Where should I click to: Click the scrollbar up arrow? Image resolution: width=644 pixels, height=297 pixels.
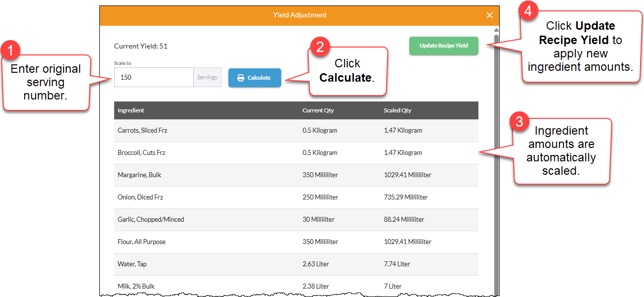coord(496,30)
